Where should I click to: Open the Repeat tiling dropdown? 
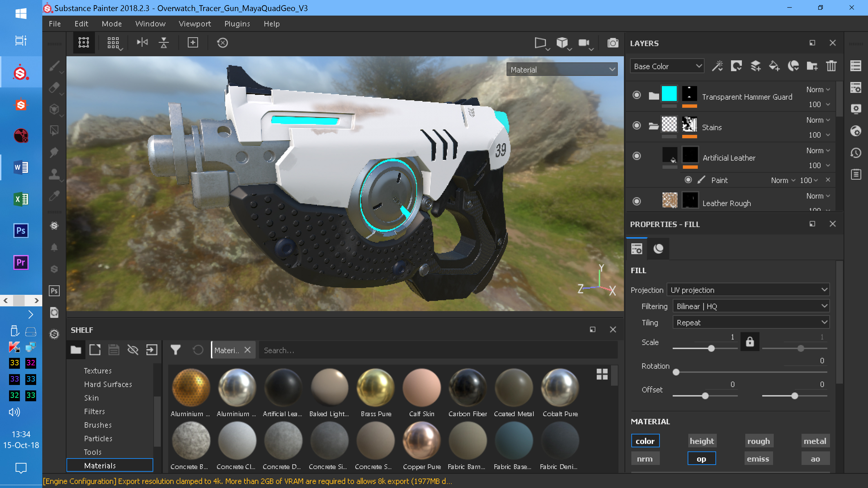pyautogui.click(x=751, y=322)
